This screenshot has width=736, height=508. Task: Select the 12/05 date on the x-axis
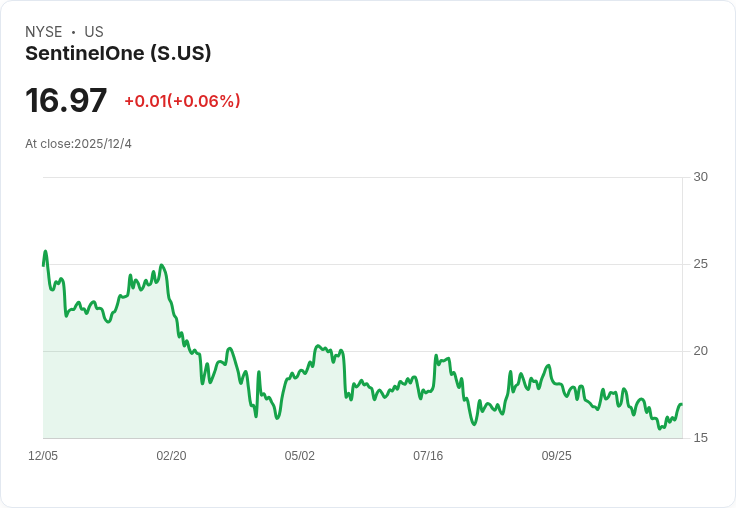(x=43, y=456)
